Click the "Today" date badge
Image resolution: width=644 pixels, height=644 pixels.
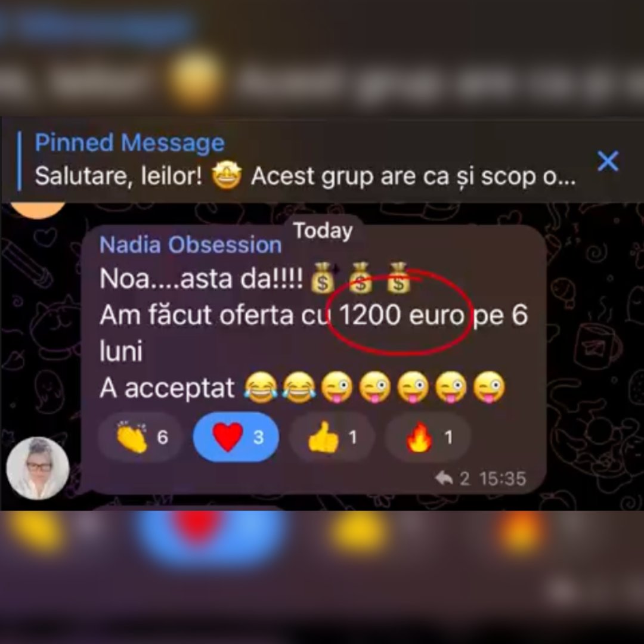(323, 230)
